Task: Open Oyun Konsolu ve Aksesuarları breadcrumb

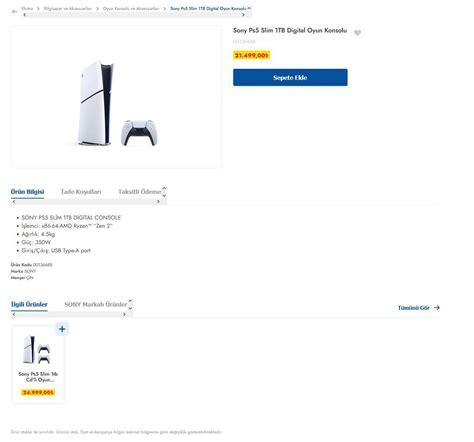Action: [131, 8]
